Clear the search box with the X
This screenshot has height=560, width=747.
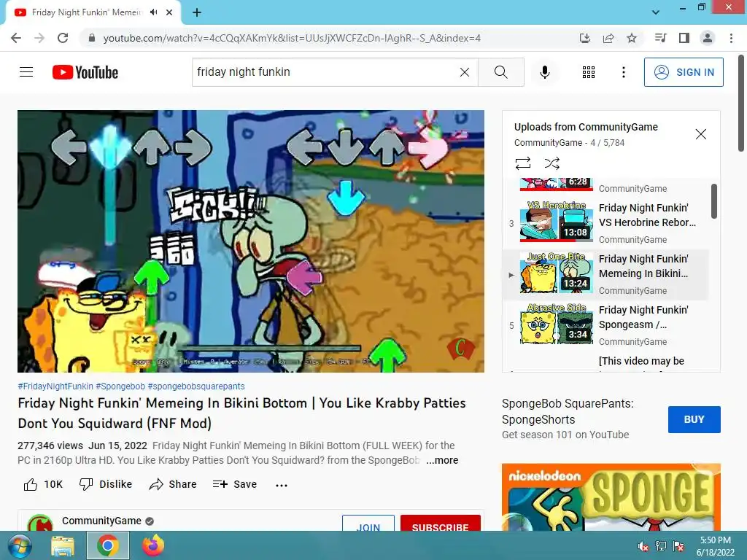(x=465, y=72)
